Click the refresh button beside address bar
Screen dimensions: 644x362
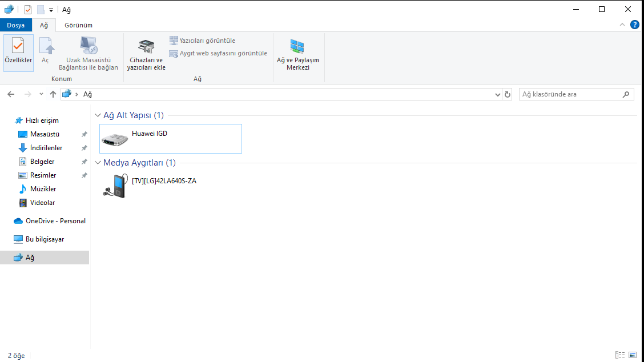tap(508, 94)
